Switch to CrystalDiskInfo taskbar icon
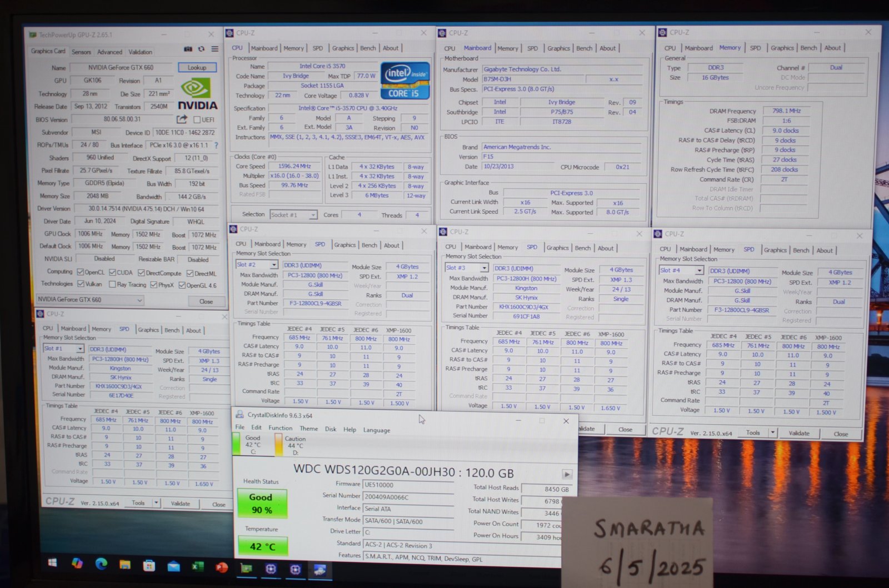Viewport: 889px width, 588px height. [x=319, y=570]
